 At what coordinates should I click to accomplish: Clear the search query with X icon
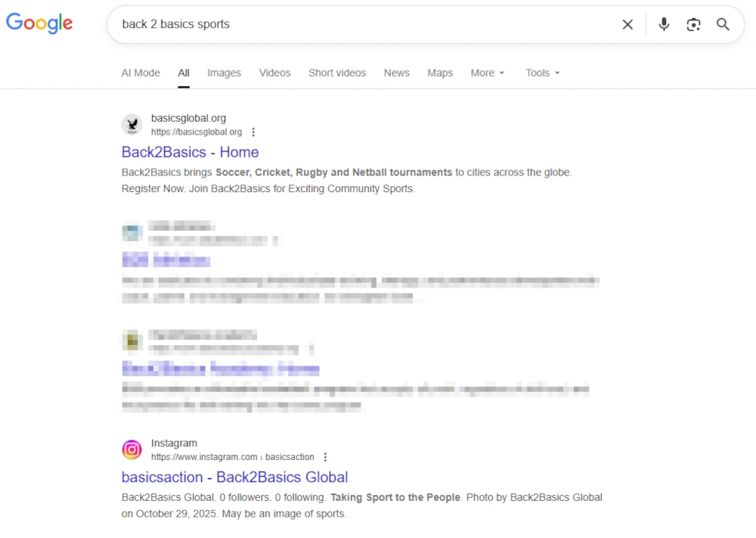click(627, 24)
